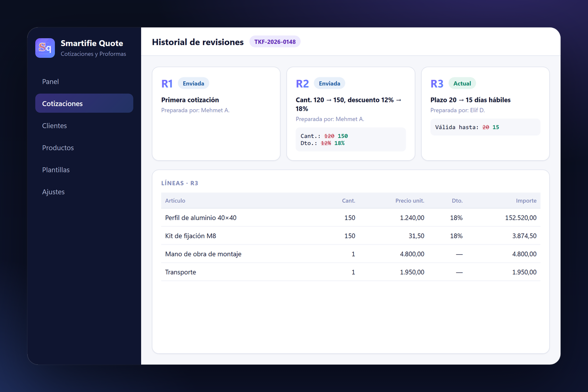
Task: Click the TKF-2026-0148 quote badge
Action: pyautogui.click(x=275, y=42)
